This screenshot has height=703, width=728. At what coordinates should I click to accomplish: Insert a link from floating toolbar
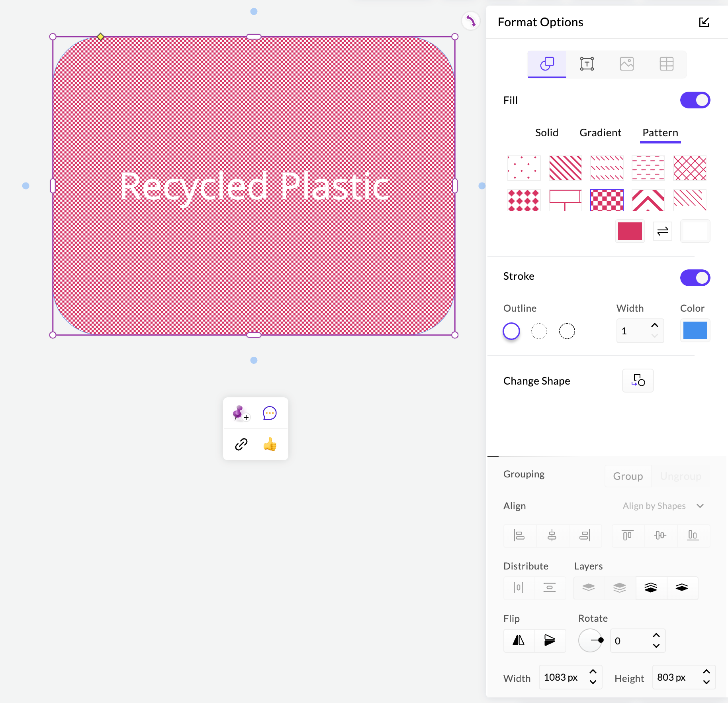[x=241, y=444]
